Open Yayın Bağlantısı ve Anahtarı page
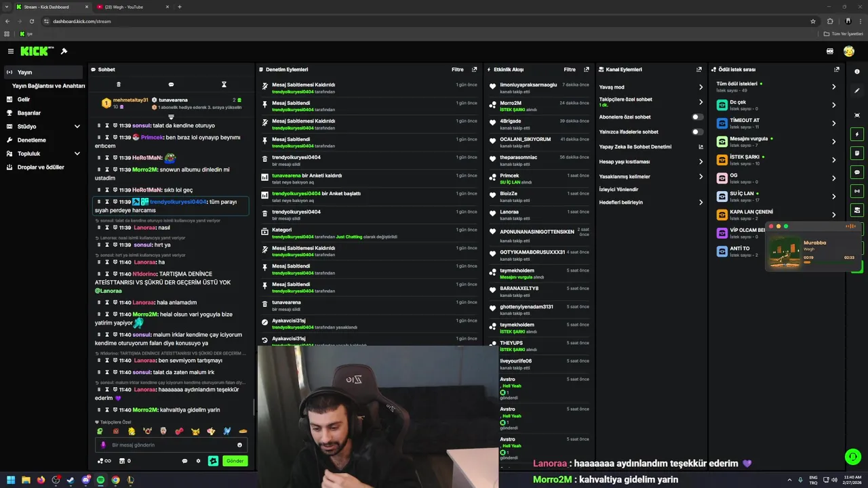The width and height of the screenshot is (868, 488). click(48, 86)
